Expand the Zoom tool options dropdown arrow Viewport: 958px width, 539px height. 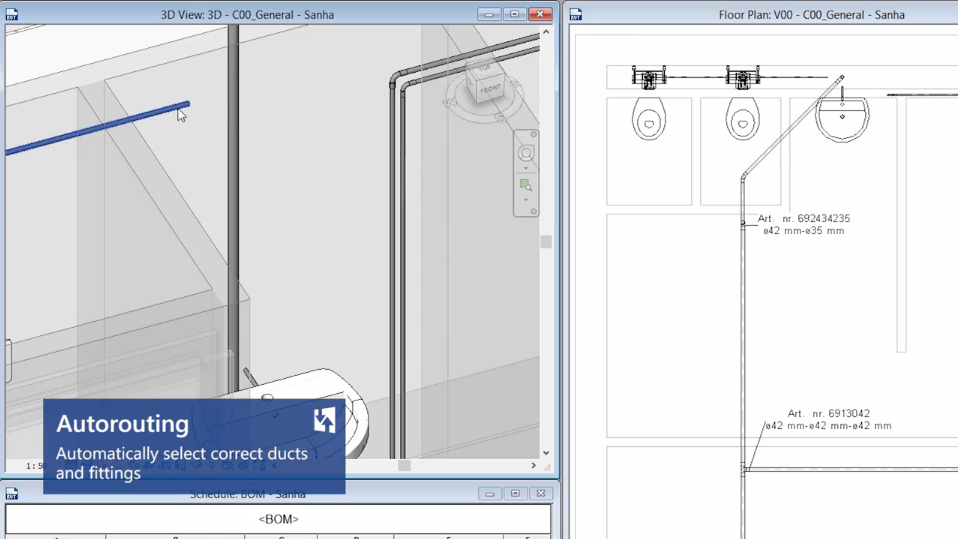526,200
